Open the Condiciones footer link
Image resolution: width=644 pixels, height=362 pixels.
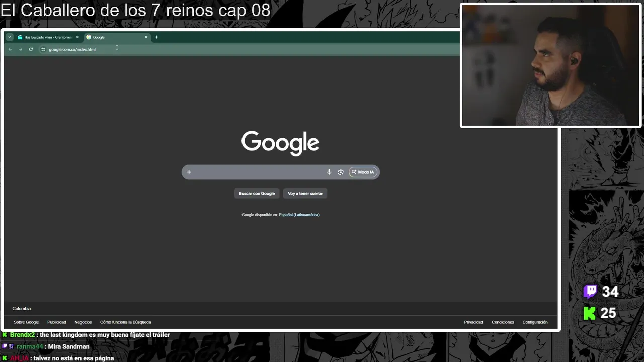click(x=503, y=322)
